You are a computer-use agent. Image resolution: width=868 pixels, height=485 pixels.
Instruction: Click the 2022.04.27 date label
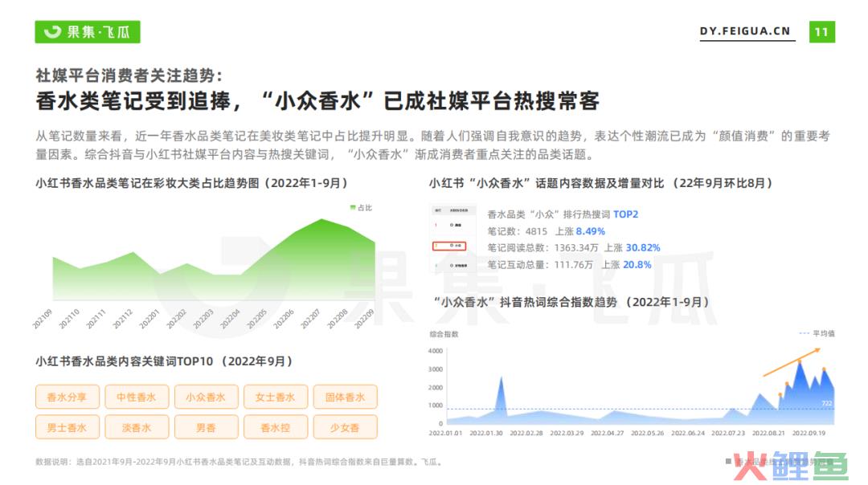pos(608,433)
